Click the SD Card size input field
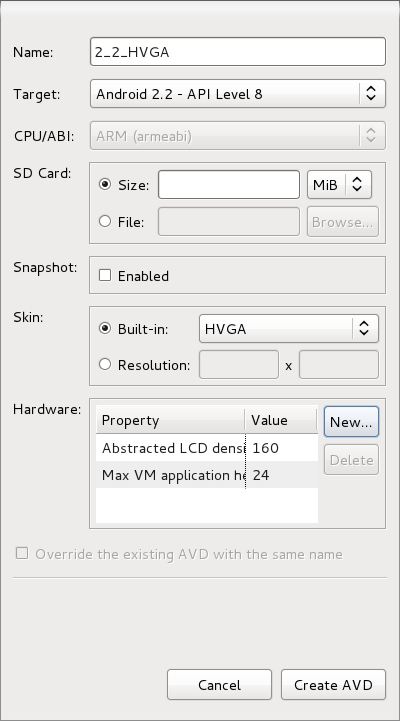Image resolution: width=400 pixels, height=721 pixels. tap(229, 185)
